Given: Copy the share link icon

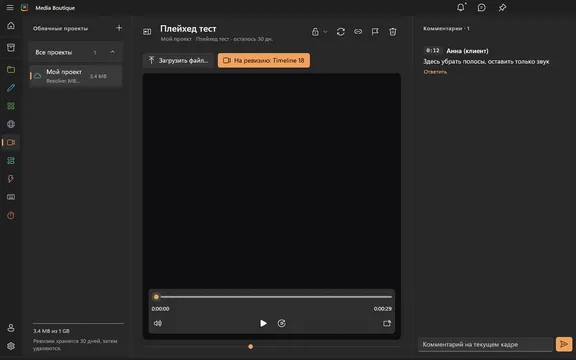Looking at the screenshot, I should click(358, 32).
